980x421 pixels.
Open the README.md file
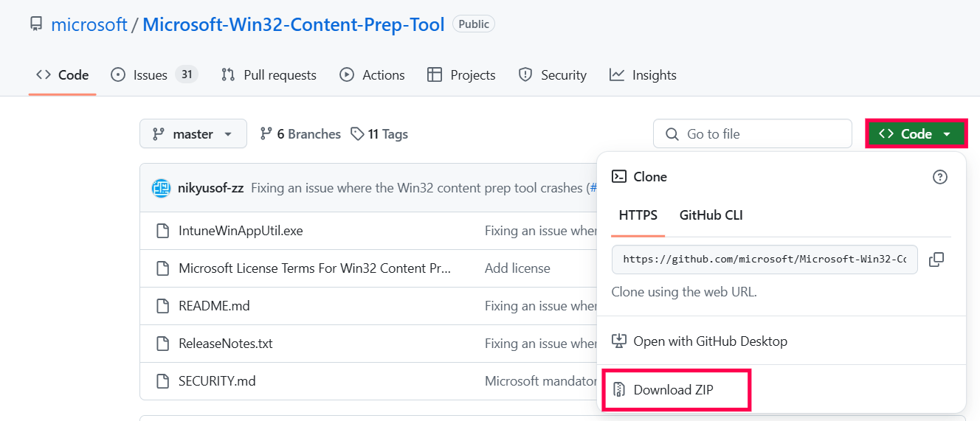[214, 306]
